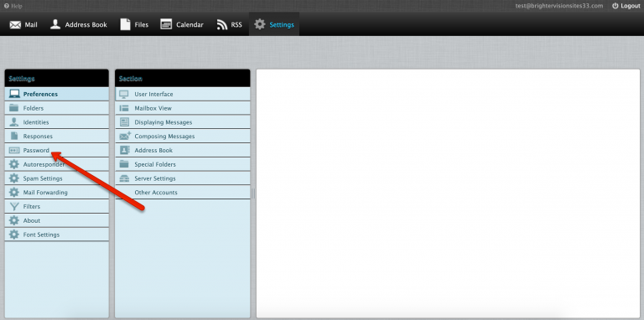This screenshot has height=320, width=644.
Task: Click the Section list Address Book icon
Action: coord(124,150)
